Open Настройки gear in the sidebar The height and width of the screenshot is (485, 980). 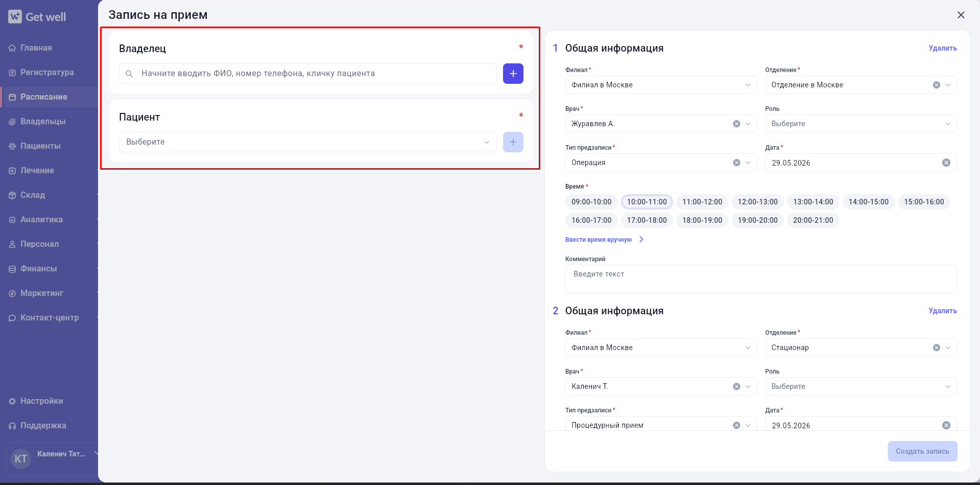click(12, 401)
